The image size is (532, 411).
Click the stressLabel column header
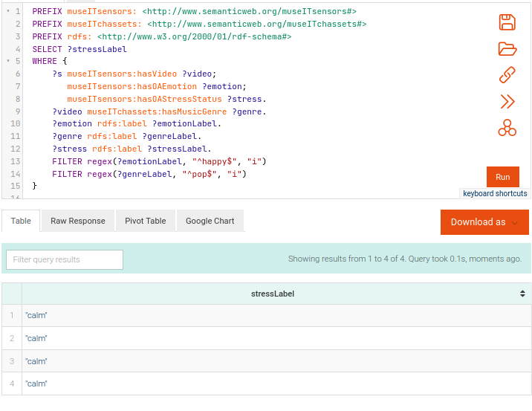tap(273, 294)
